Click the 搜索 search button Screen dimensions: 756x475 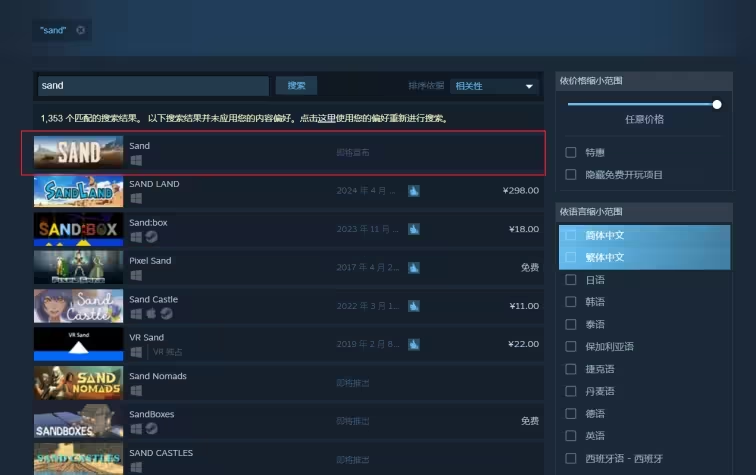(296, 85)
